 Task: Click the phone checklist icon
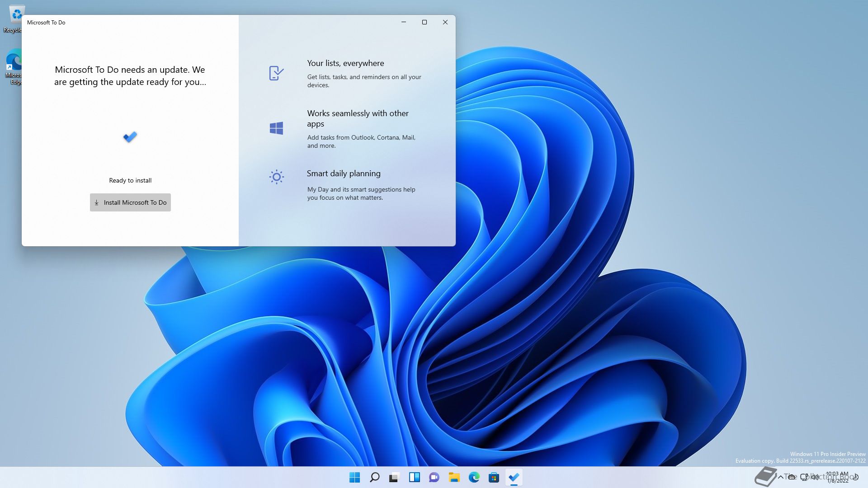[x=276, y=73]
